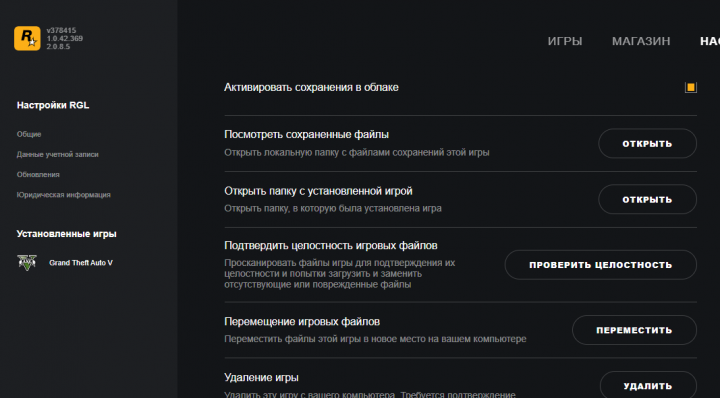Click the УДАЛИТЬ button

pos(648,386)
